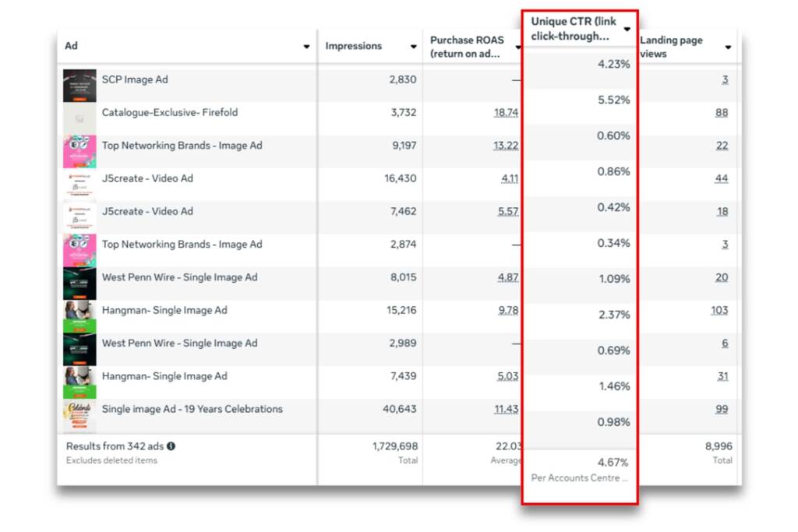This screenshot has height=532, width=798.
Task: Click the SCP Image Ad name
Action: pos(135,79)
